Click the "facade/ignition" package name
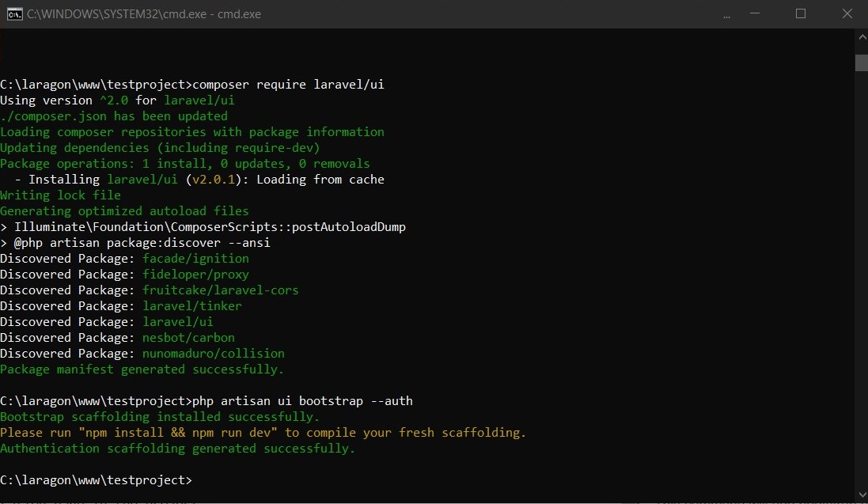The height and width of the screenshot is (504, 868). 196,259
